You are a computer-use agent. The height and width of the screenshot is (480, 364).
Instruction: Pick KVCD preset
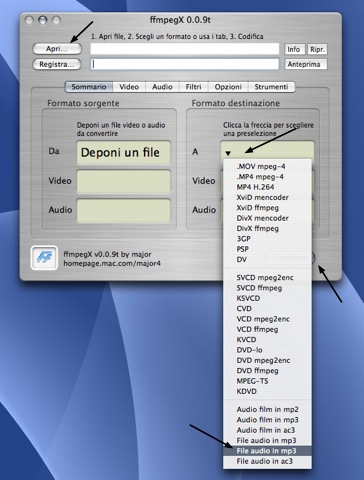tap(267, 339)
